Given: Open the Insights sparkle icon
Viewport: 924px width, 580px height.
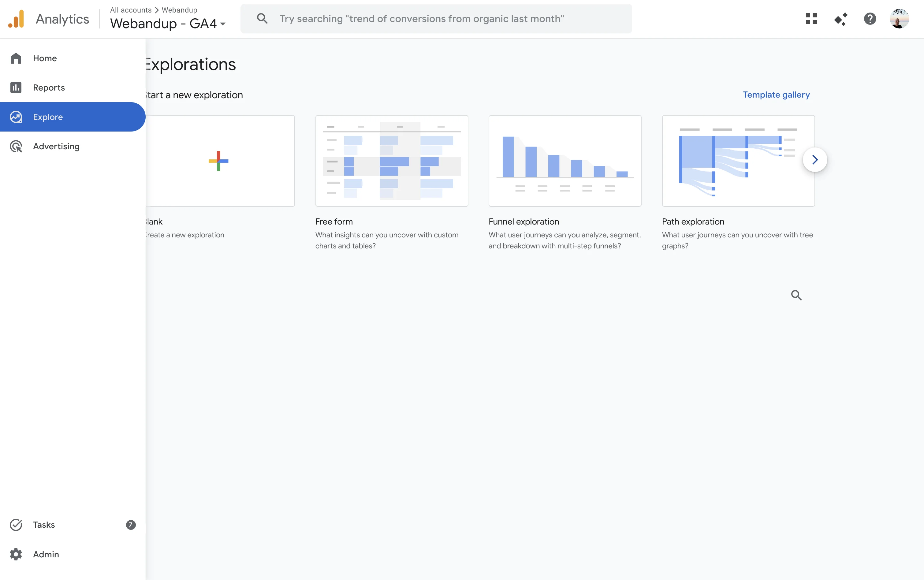Looking at the screenshot, I should (x=841, y=19).
